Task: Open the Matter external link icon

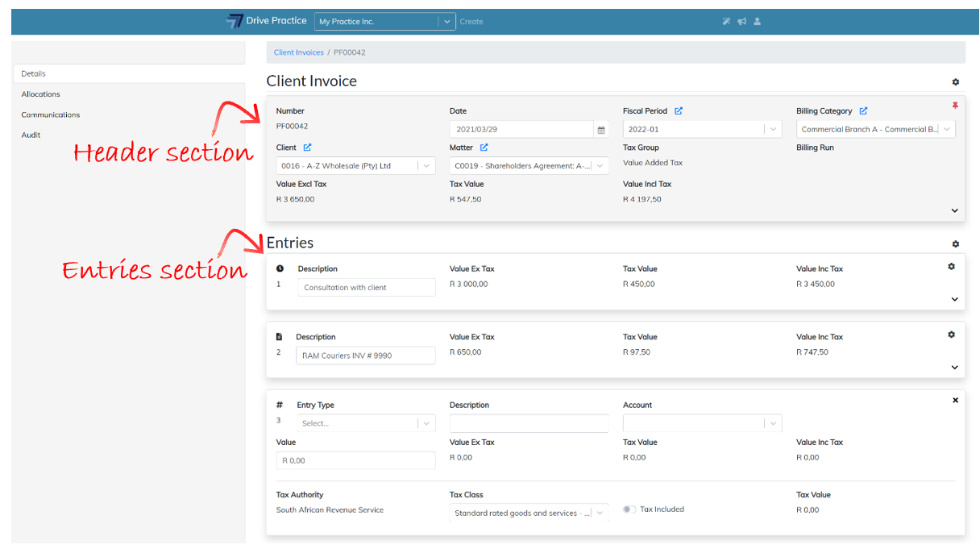Action: click(x=484, y=148)
